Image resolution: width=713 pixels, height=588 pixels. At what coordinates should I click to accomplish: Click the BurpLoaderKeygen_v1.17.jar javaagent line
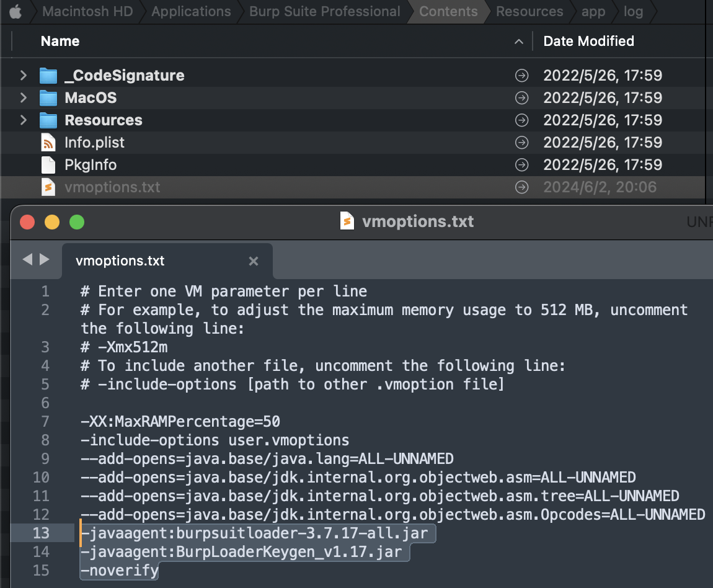tap(241, 552)
